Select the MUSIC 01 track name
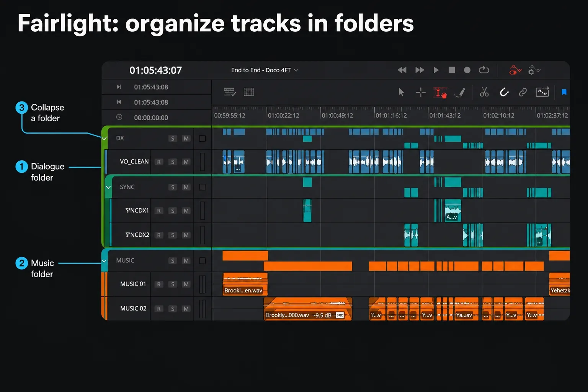The width and height of the screenshot is (588, 392). [133, 284]
